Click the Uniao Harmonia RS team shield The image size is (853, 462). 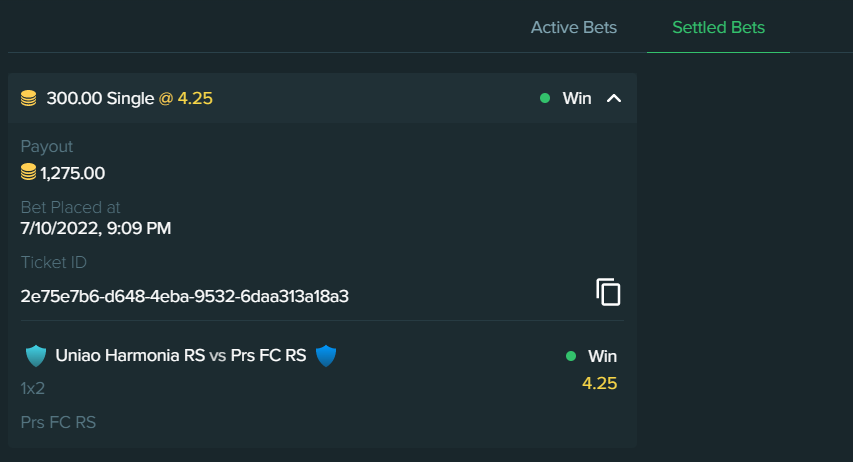pyautogui.click(x=36, y=356)
